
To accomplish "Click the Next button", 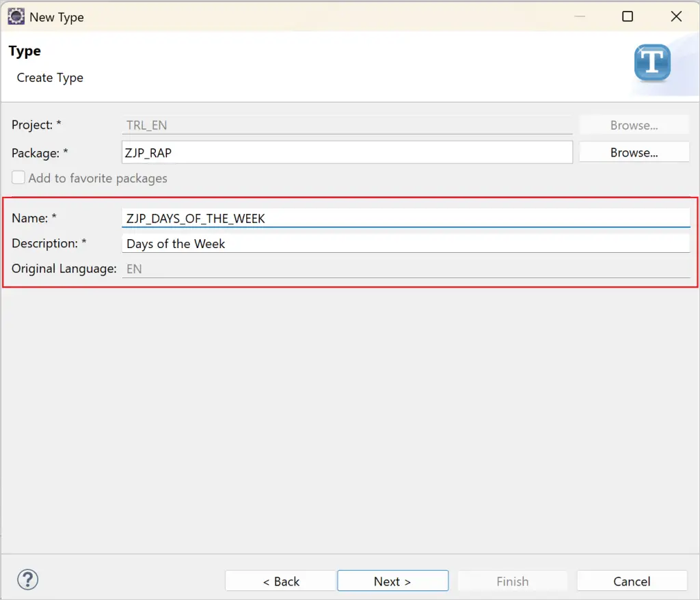I will pyautogui.click(x=392, y=581).
